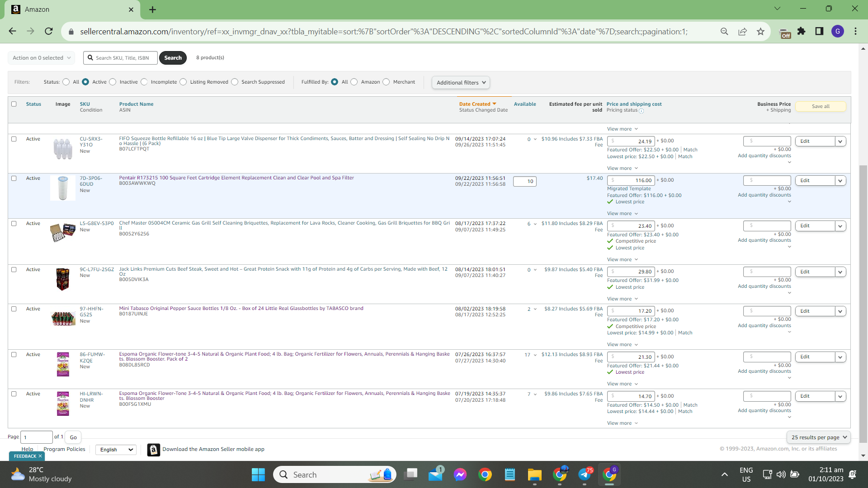Show hidden system tray icons
This screenshot has height=488, width=868.
pos(724,474)
